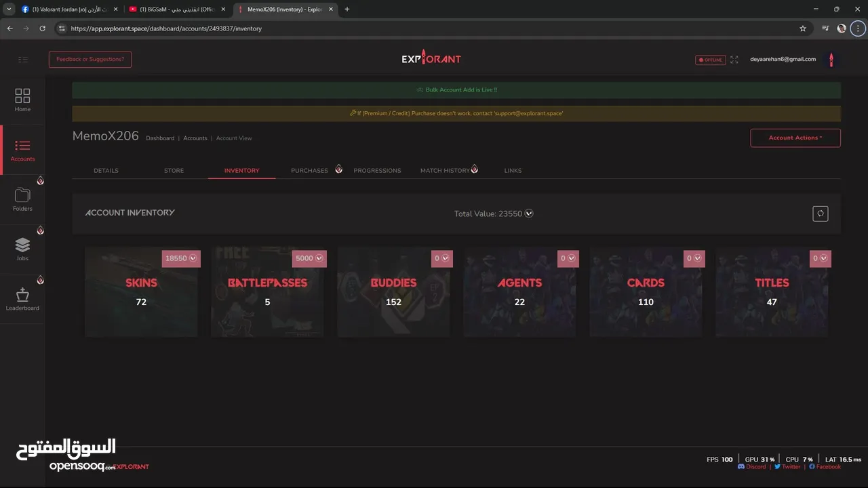Open the Accounts sidebar section
The image size is (868, 488).
pos(22,150)
